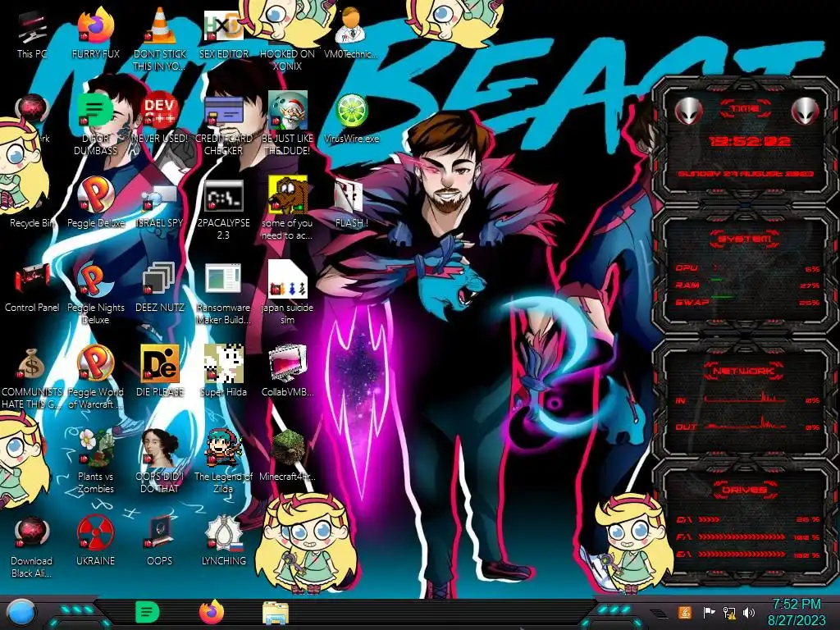Click the Start orb button
The width and height of the screenshot is (840, 630).
point(21,612)
